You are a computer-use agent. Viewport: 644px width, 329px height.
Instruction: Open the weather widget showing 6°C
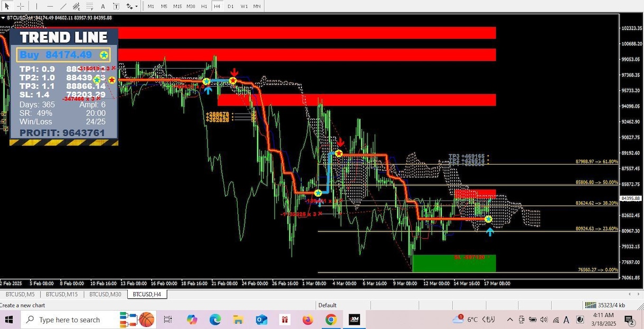pos(473,320)
